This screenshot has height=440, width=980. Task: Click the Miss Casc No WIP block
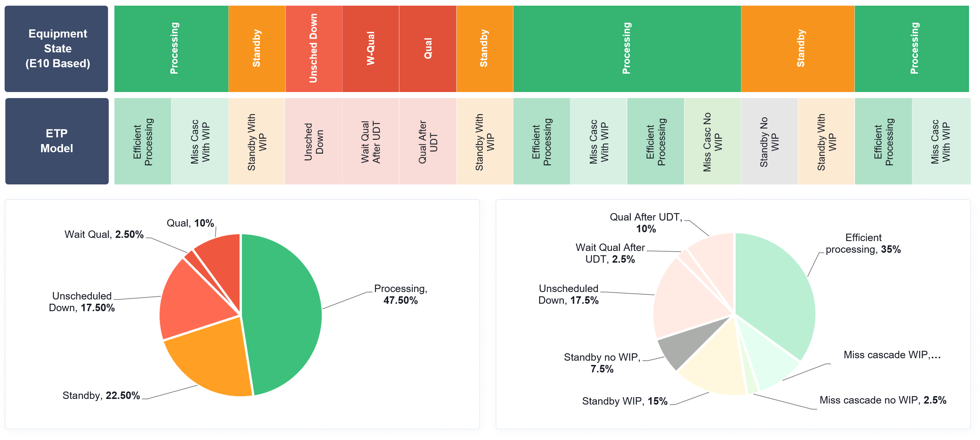pos(712,142)
